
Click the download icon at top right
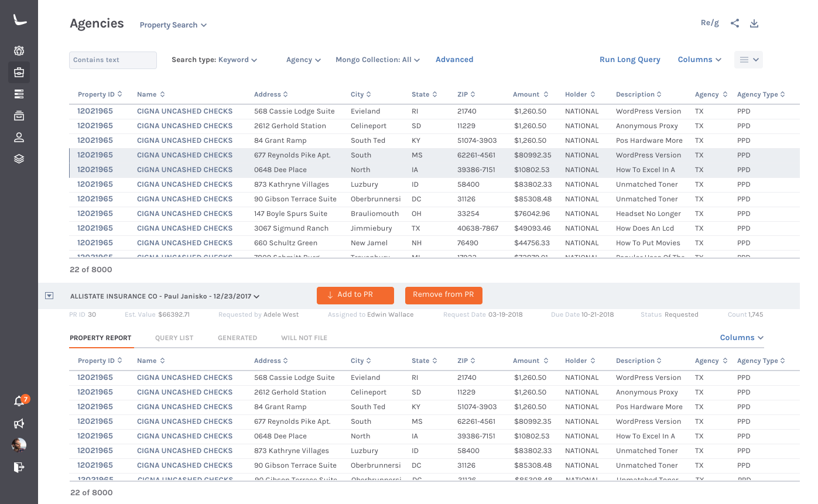coord(754,23)
